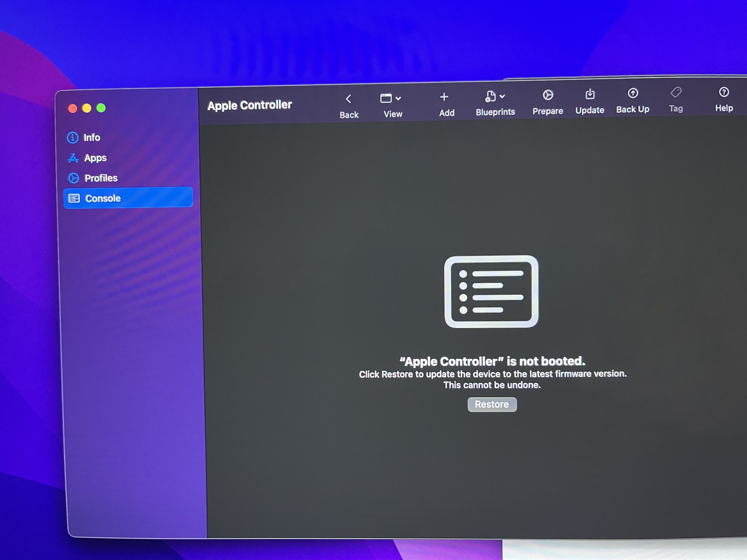The image size is (747, 560).
Task: Click the green zoom window button
Action: click(x=101, y=108)
